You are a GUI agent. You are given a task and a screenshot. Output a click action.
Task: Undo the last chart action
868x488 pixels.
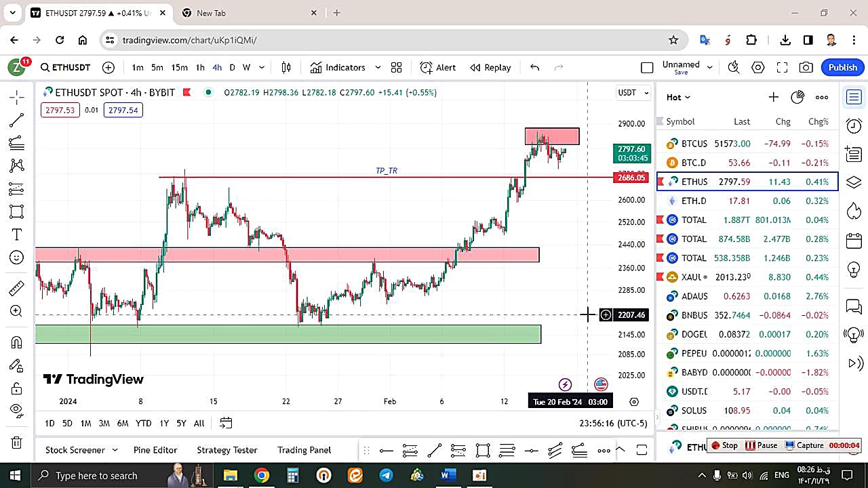tap(534, 67)
